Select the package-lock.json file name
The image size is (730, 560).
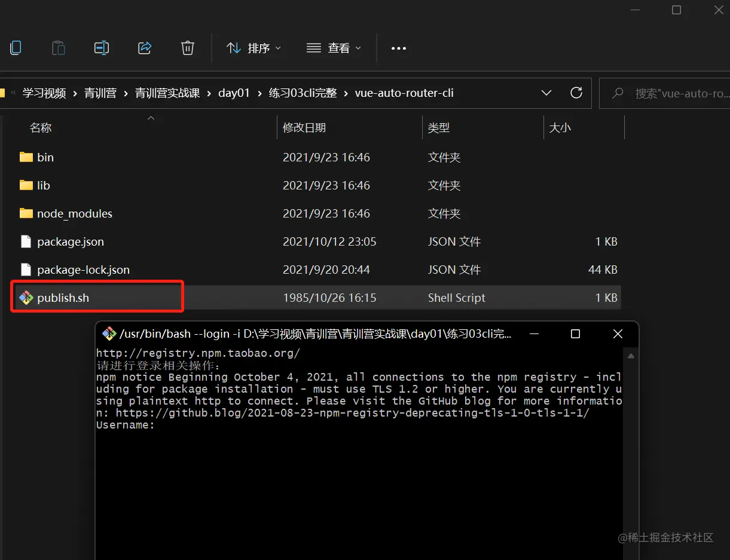coord(83,270)
